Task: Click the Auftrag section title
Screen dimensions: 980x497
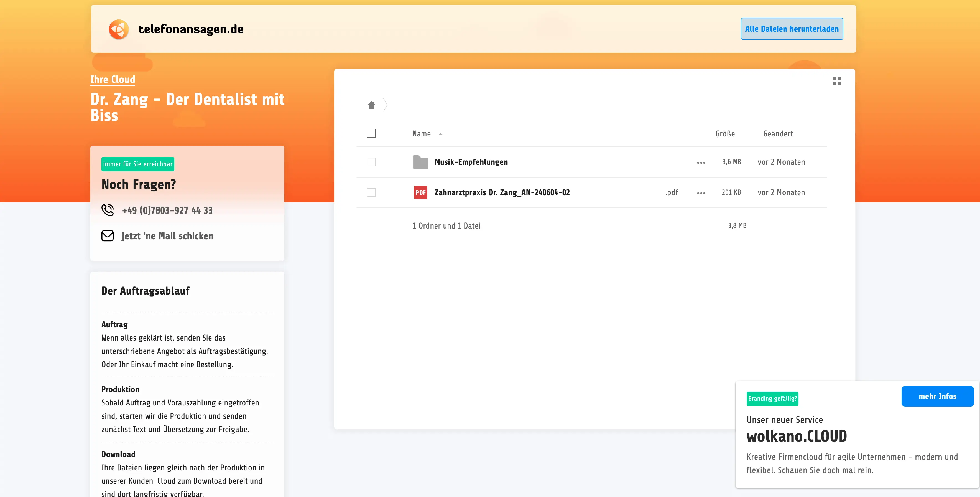Action: [114, 324]
